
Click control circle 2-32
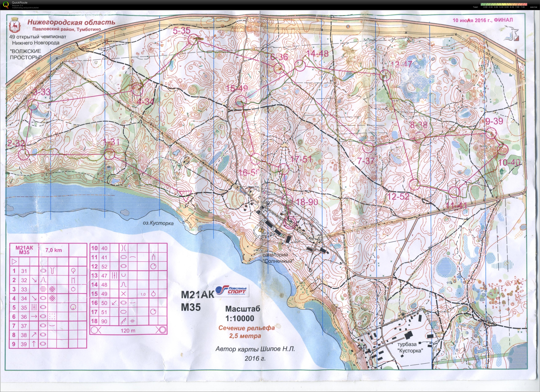point(23,155)
